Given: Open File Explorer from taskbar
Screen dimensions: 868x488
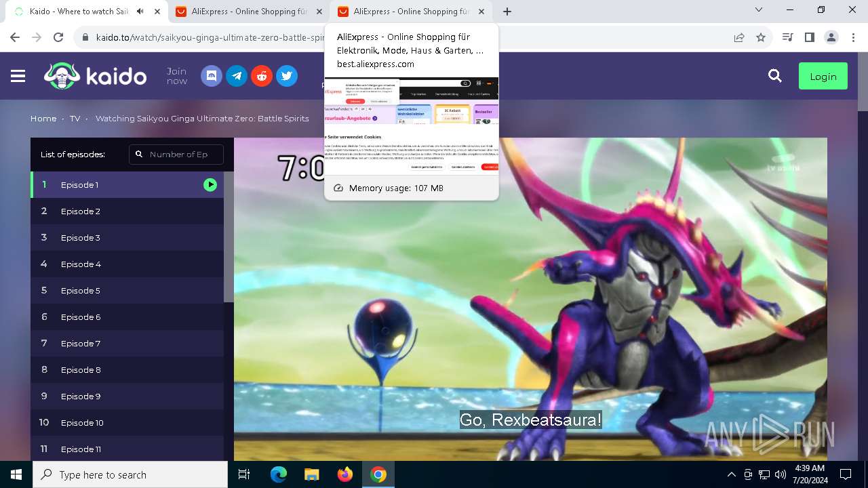Looking at the screenshot, I should 312,474.
